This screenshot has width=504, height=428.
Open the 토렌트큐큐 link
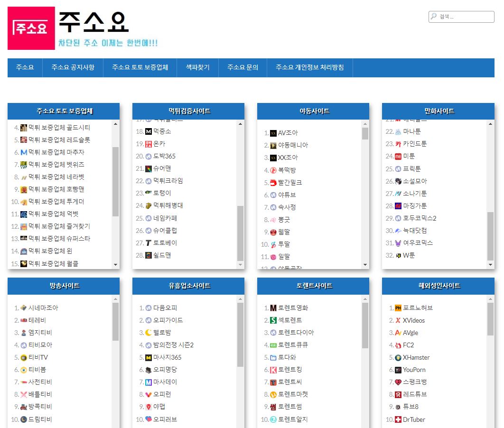coord(293,345)
